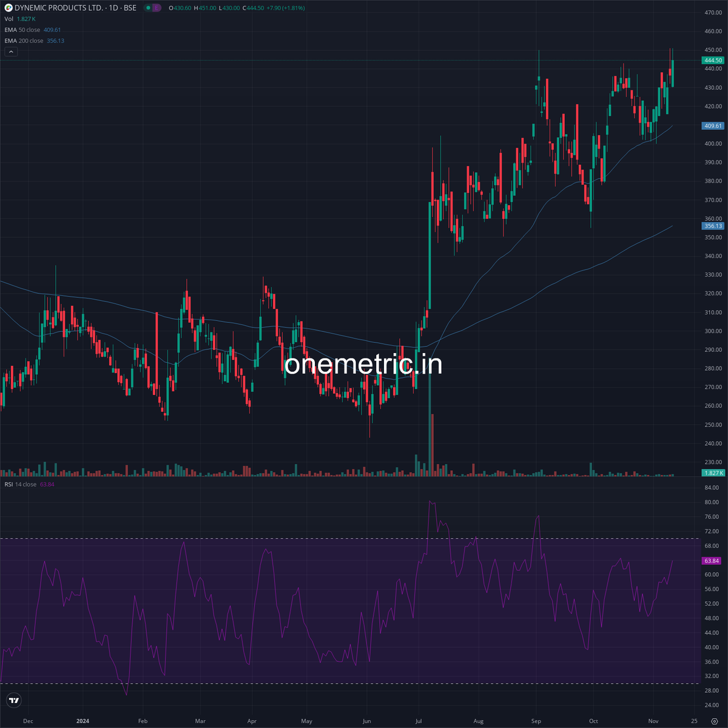Click the Jul label on time axis
Viewport: 728px width, 728px height.
419,721
